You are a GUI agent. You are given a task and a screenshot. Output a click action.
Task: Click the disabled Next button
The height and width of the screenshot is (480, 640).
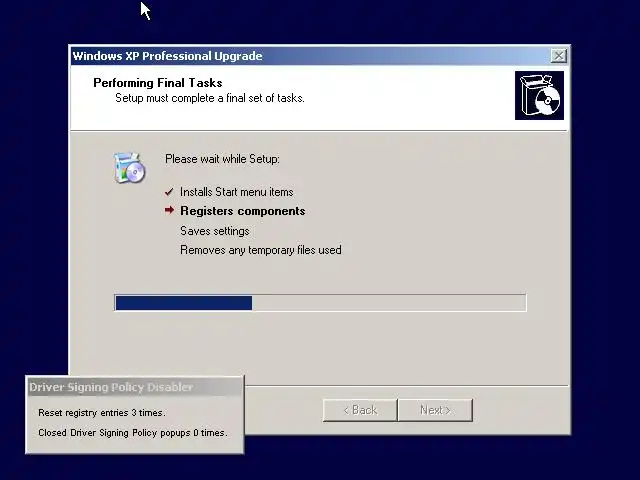point(436,410)
